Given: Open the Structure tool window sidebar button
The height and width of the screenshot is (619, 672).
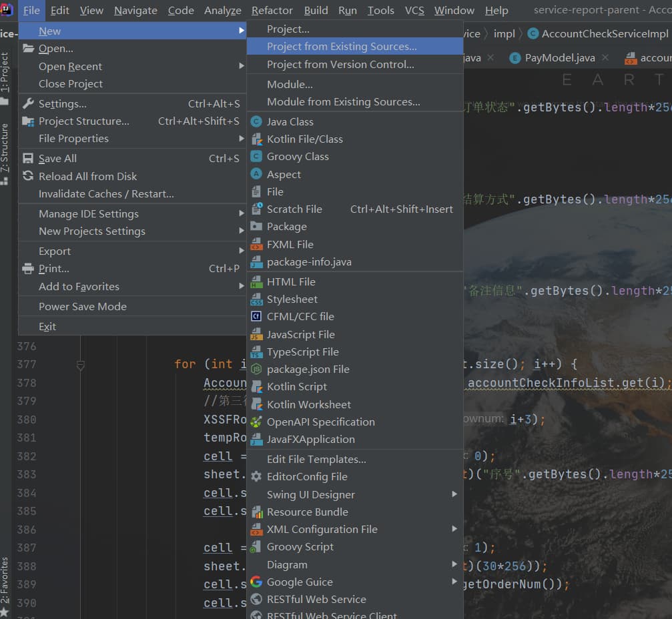Looking at the screenshot, I should [5, 150].
